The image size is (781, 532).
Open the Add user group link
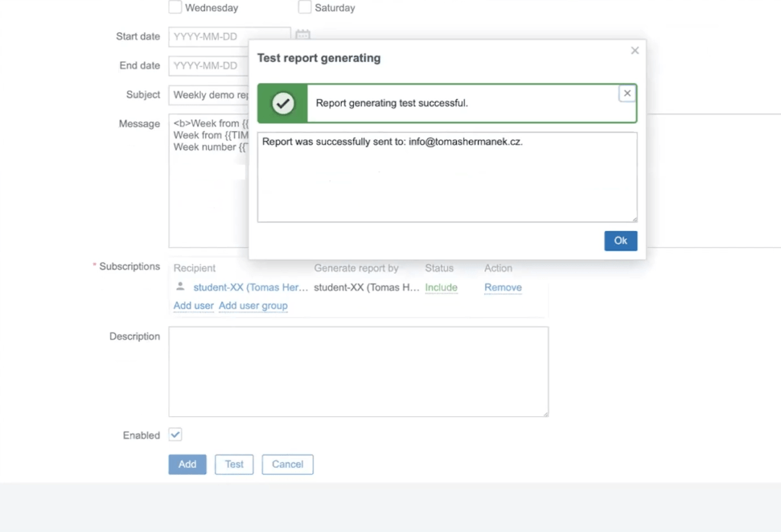253,306
